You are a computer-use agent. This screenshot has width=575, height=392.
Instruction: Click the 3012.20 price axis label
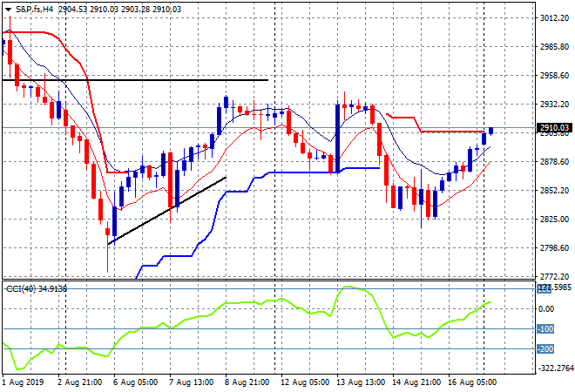(x=554, y=18)
